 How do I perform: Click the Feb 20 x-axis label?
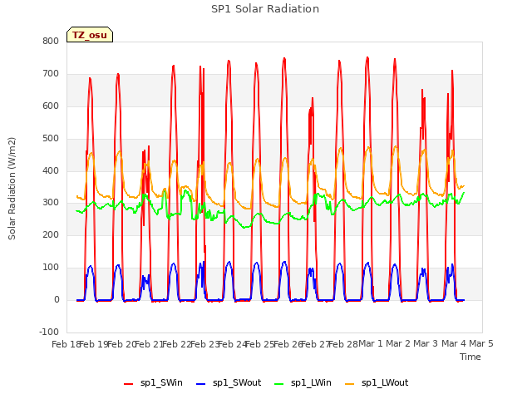121,344
